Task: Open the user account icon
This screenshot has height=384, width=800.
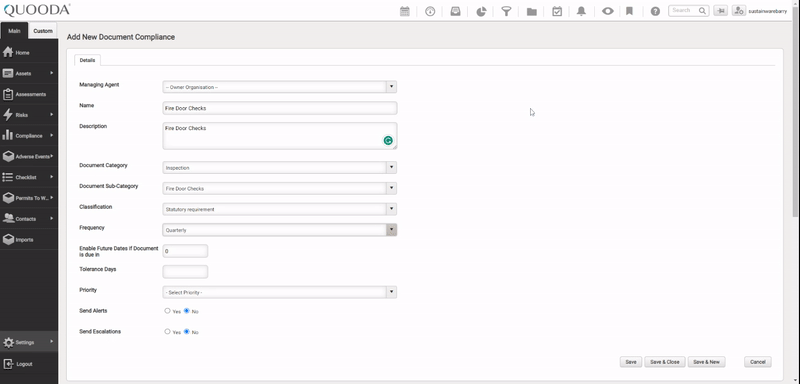Action: click(739, 11)
